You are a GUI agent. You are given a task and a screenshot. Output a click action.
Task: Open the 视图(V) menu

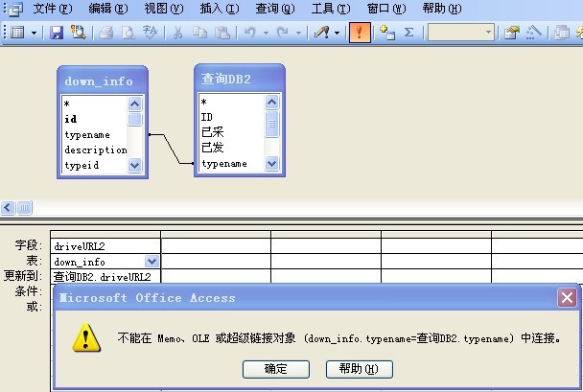click(164, 9)
